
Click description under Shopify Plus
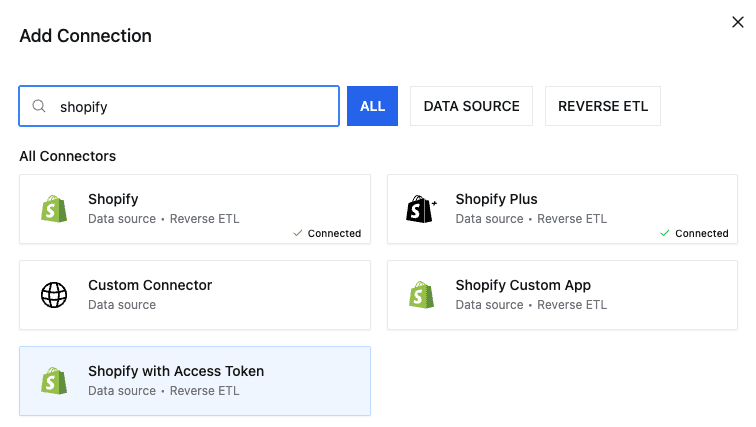point(531,219)
